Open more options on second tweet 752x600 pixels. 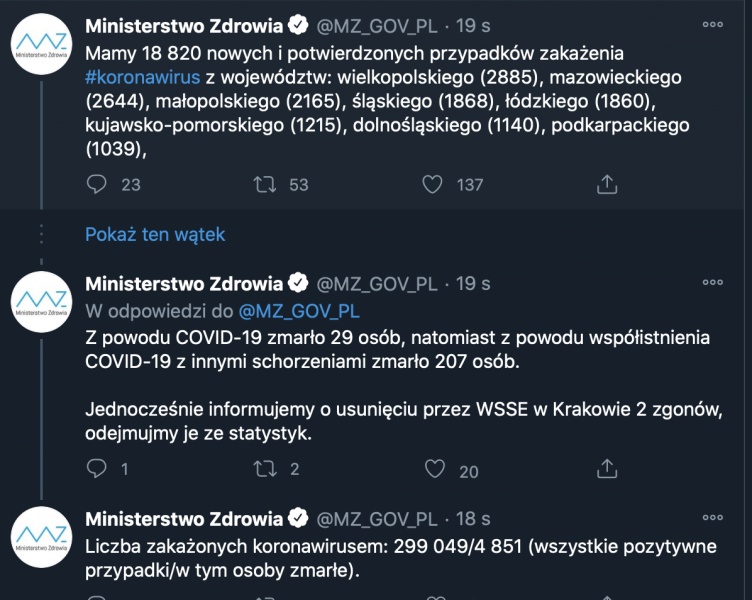(712, 283)
